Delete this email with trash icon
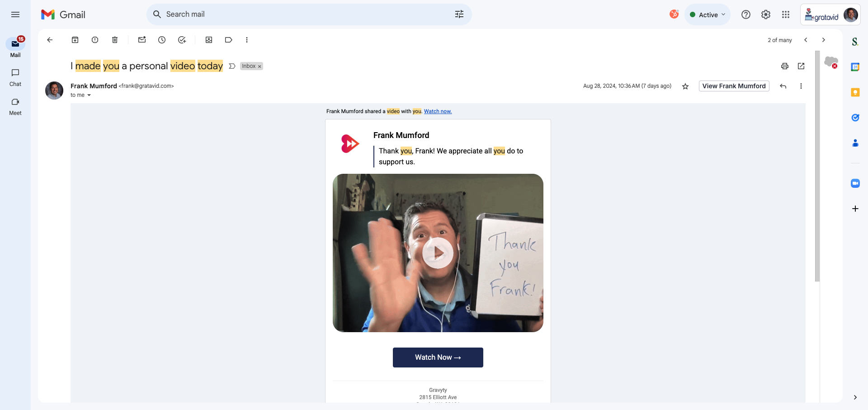The height and width of the screenshot is (410, 868). (x=115, y=40)
